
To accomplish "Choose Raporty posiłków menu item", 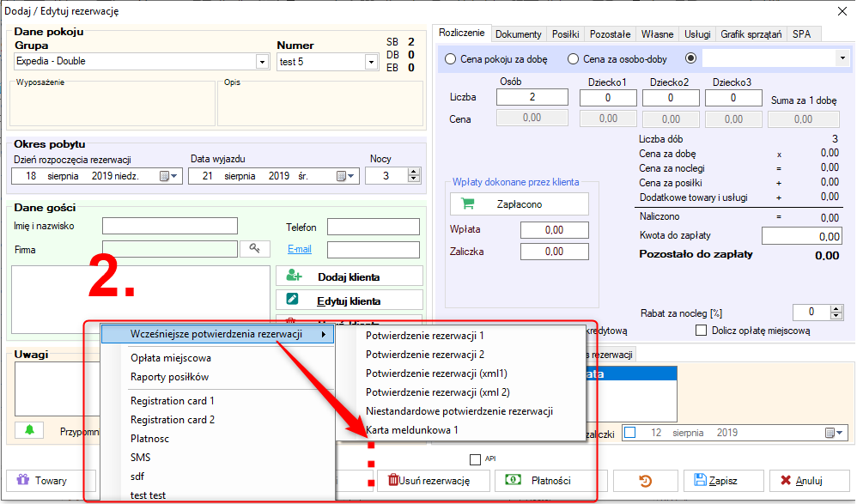I will pyautogui.click(x=217, y=377).
